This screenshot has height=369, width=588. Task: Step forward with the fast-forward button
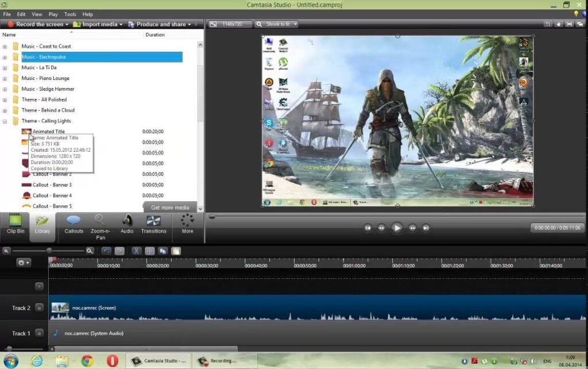tap(412, 228)
